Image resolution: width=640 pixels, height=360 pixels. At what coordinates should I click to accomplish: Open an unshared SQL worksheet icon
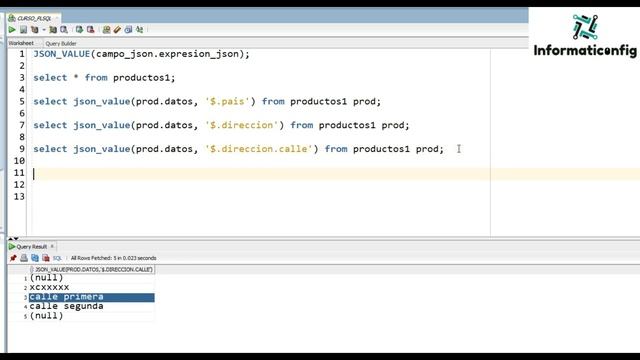tap(107, 29)
